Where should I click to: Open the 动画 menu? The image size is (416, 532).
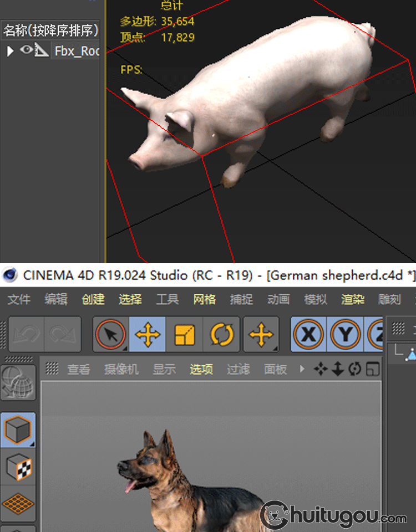(278, 299)
